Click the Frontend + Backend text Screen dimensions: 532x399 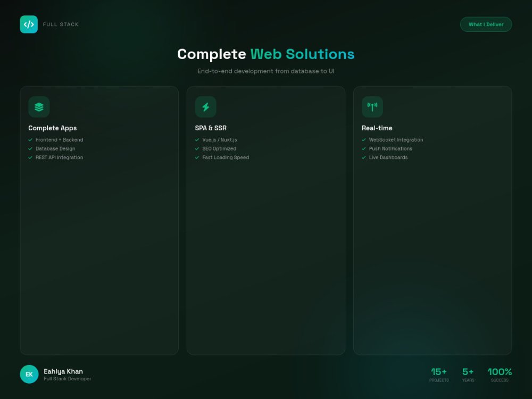pos(60,140)
